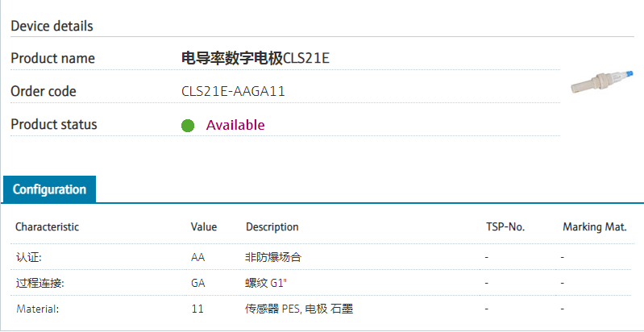
Task: Select the order code CLS21E-AAGA11 text
Action: 234,91
